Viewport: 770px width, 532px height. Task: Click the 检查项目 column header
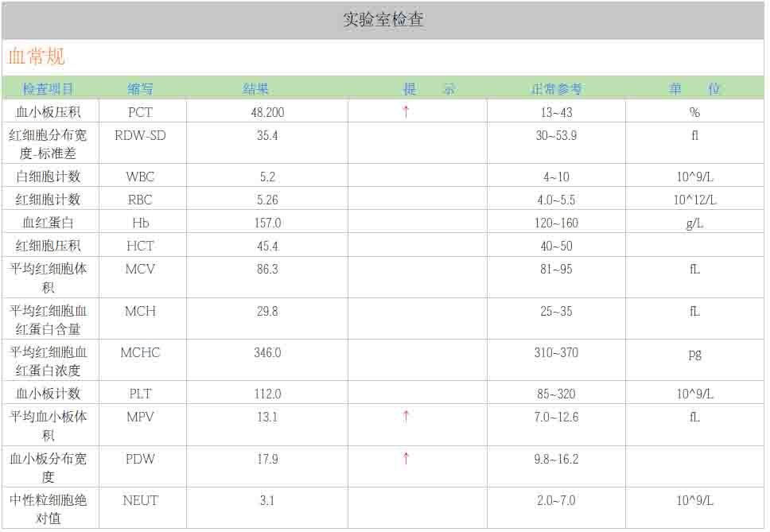[49, 88]
